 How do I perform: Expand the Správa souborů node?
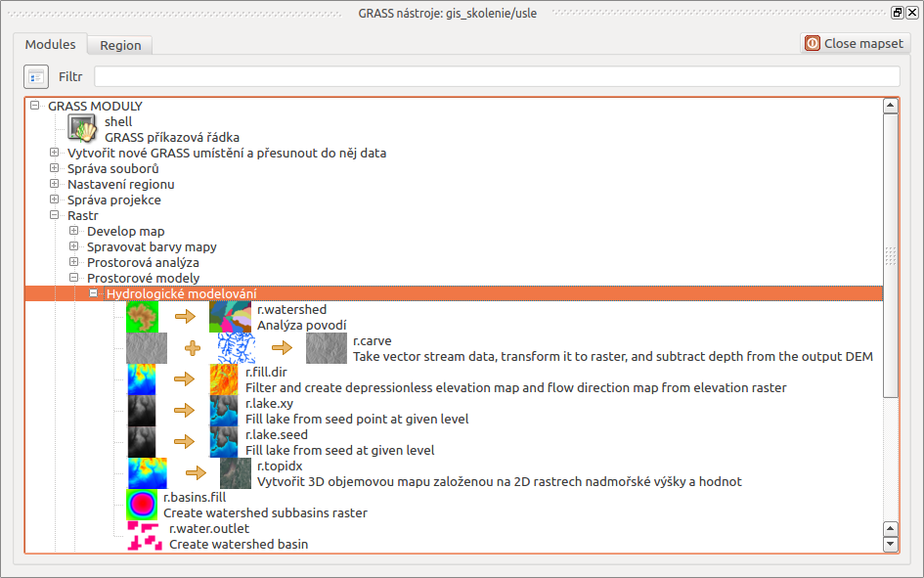pos(54,168)
